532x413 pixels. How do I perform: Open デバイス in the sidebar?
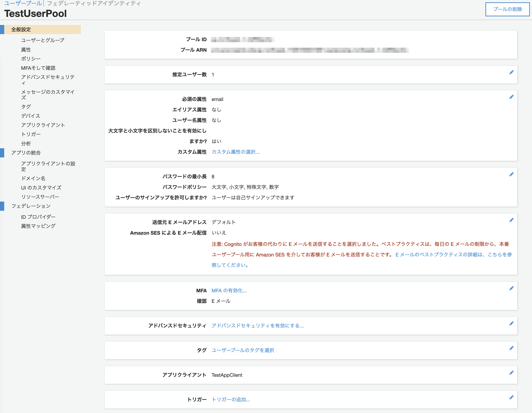[x=30, y=116]
